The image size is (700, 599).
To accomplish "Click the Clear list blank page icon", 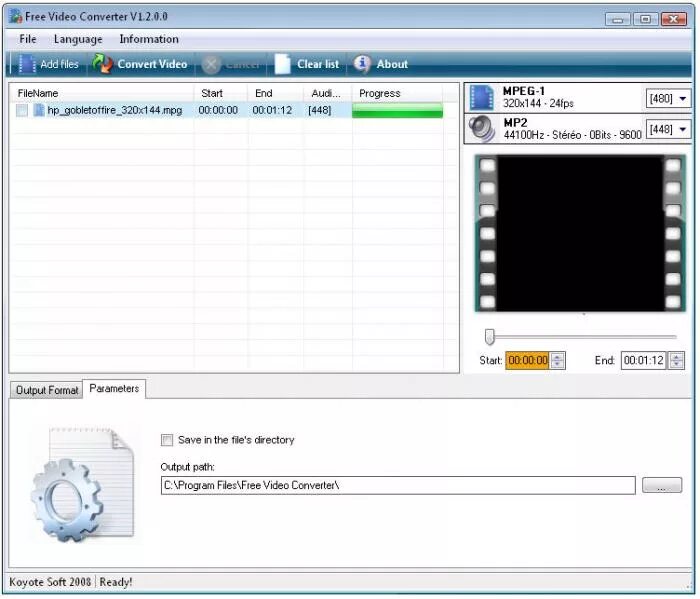I will [283, 64].
